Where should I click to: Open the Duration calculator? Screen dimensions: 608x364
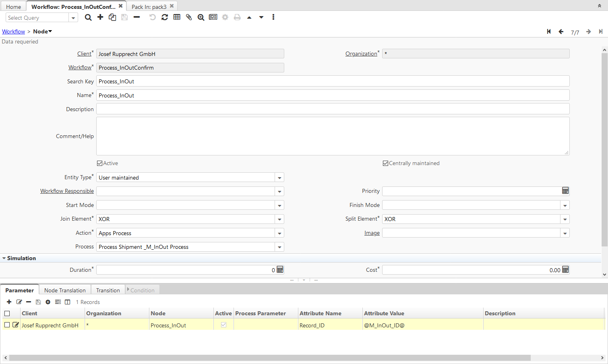pyautogui.click(x=279, y=269)
